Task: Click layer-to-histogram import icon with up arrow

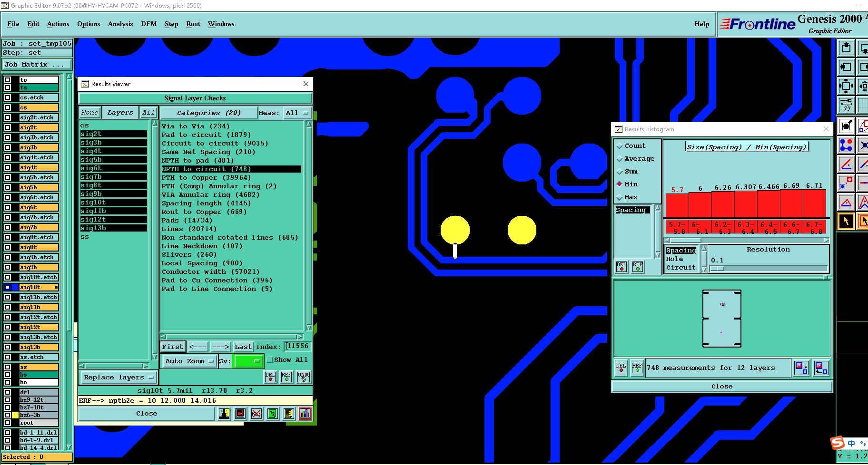Action: pyautogui.click(x=821, y=368)
